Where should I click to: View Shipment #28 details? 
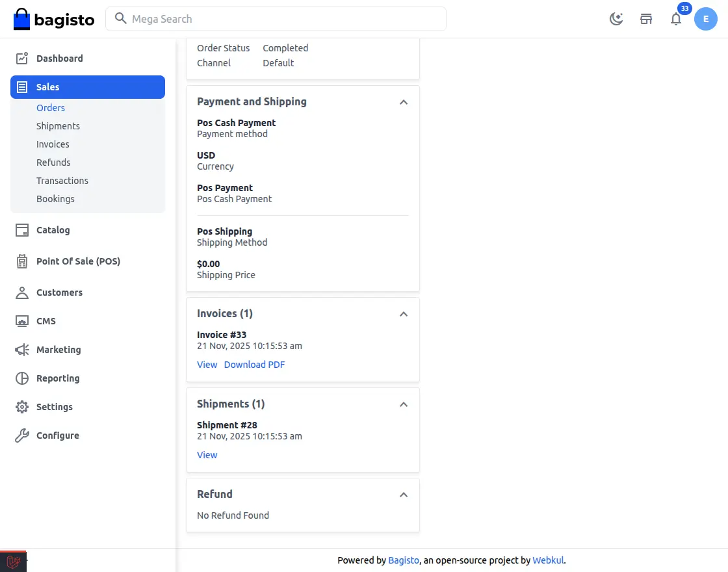click(x=207, y=455)
